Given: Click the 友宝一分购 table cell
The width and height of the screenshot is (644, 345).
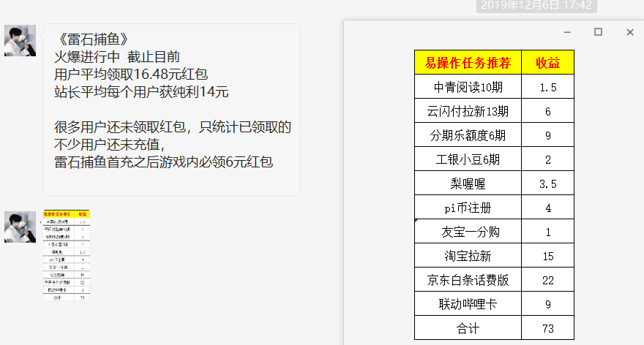Looking at the screenshot, I should click(x=468, y=232).
